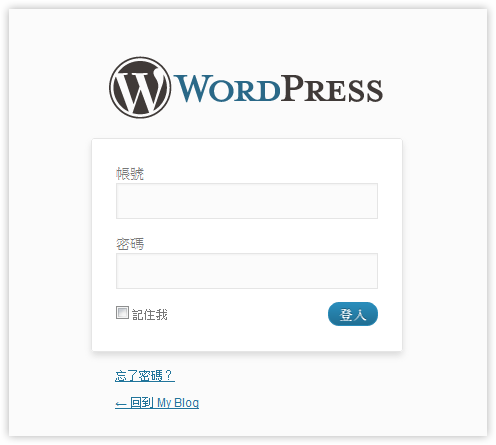The height and width of the screenshot is (445, 496).
Task: Click the 密碼 field label
Action: (x=130, y=244)
